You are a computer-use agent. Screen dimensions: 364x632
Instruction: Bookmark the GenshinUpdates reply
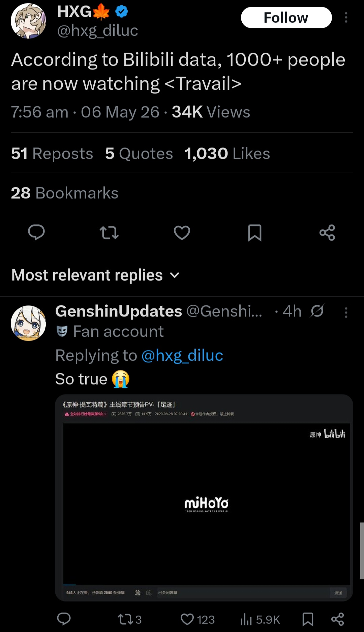tap(308, 619)
